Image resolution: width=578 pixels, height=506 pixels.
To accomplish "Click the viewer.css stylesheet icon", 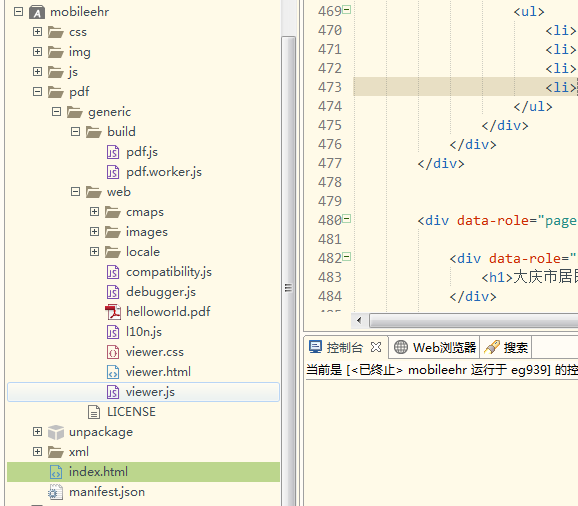I will click(x=113, y=352).
